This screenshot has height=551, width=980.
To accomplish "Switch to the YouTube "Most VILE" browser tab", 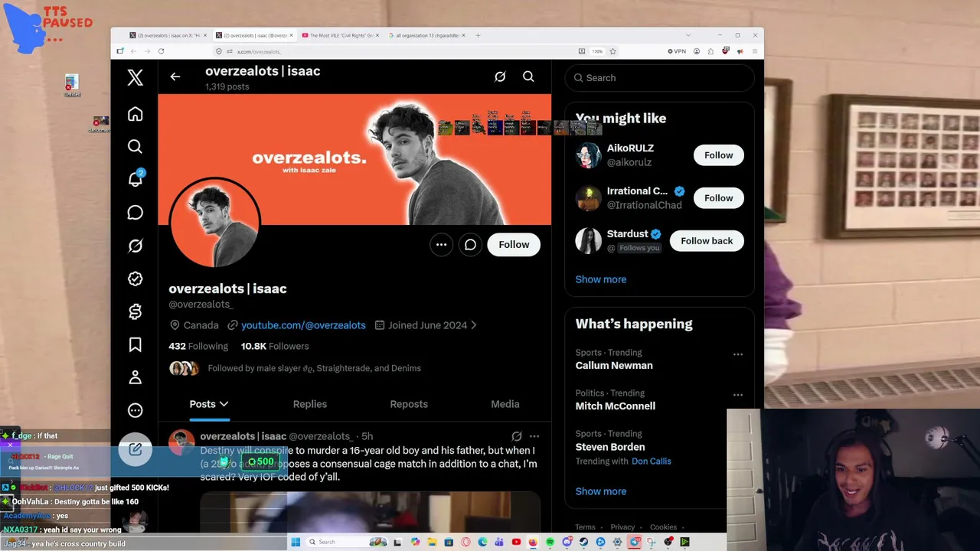I will click(x=341, y=35).
